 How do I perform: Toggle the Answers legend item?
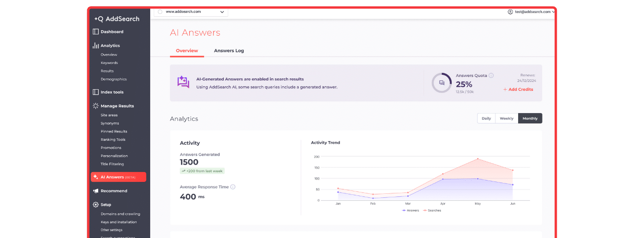click(x=411, y=210)
